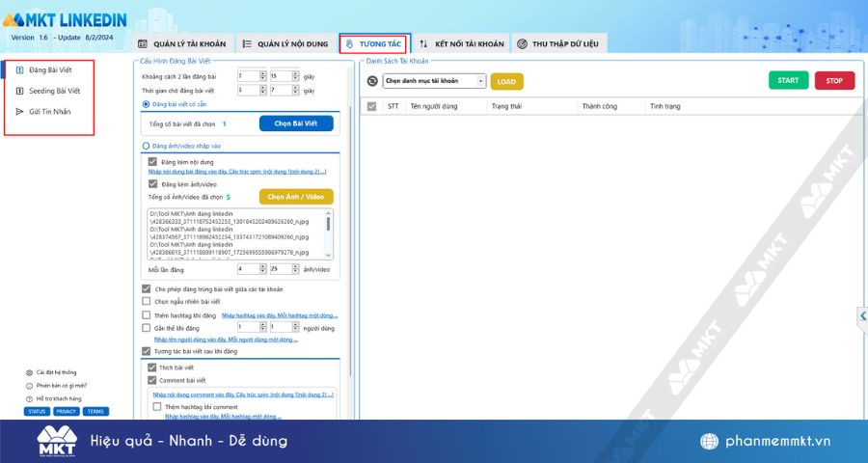Select Đăng ảnh/video nhập vào radio
The width and height of the screenshot is (868, 463).
(x=147, y=146)
